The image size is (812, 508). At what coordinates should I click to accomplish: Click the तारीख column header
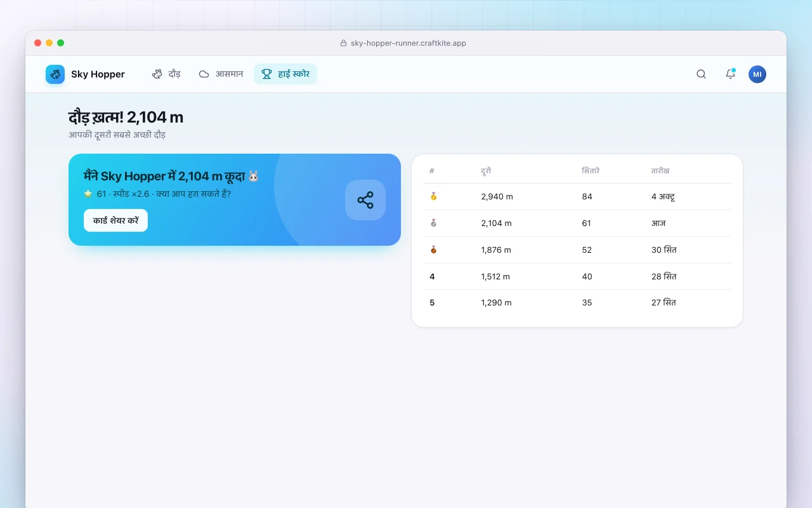coord(660,171)
